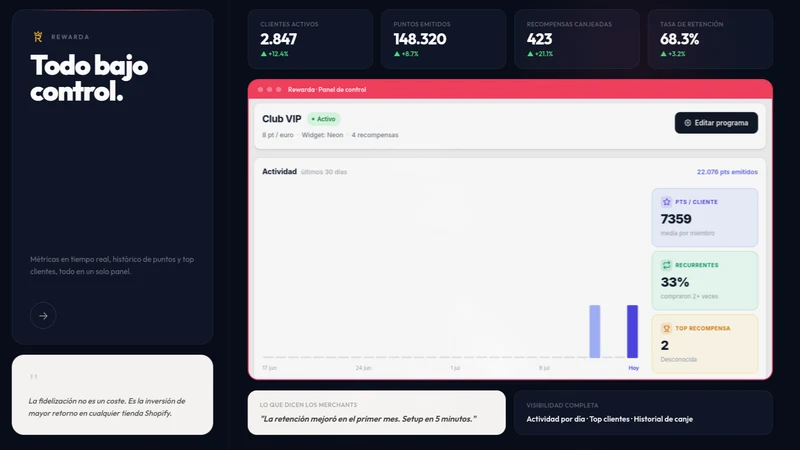Click green up arrow under Tasa de Retención
The image size is (800, 450).
click(x=663, y=54)
